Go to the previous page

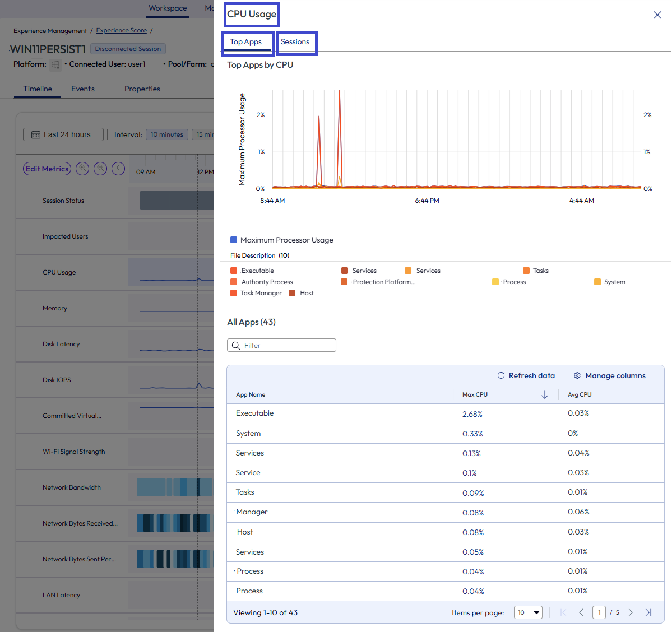pyautogui.click(x=581, y=613)
